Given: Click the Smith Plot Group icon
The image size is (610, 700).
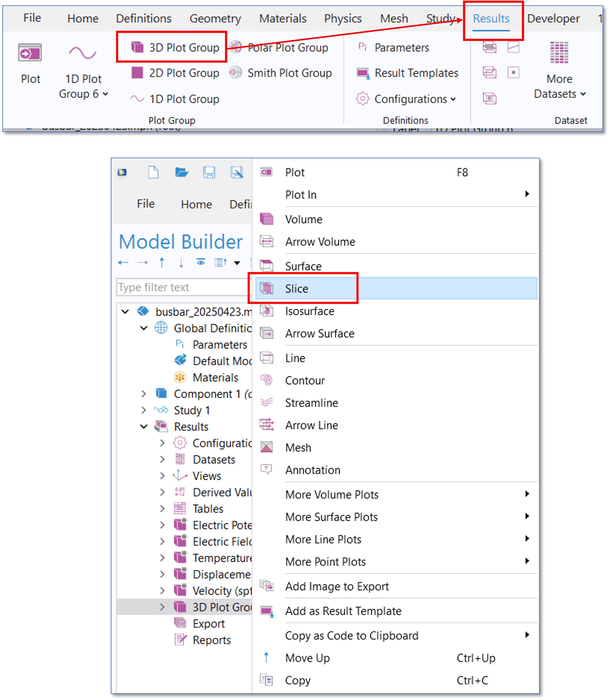Looking at the screenshot, I should (235, 72).
